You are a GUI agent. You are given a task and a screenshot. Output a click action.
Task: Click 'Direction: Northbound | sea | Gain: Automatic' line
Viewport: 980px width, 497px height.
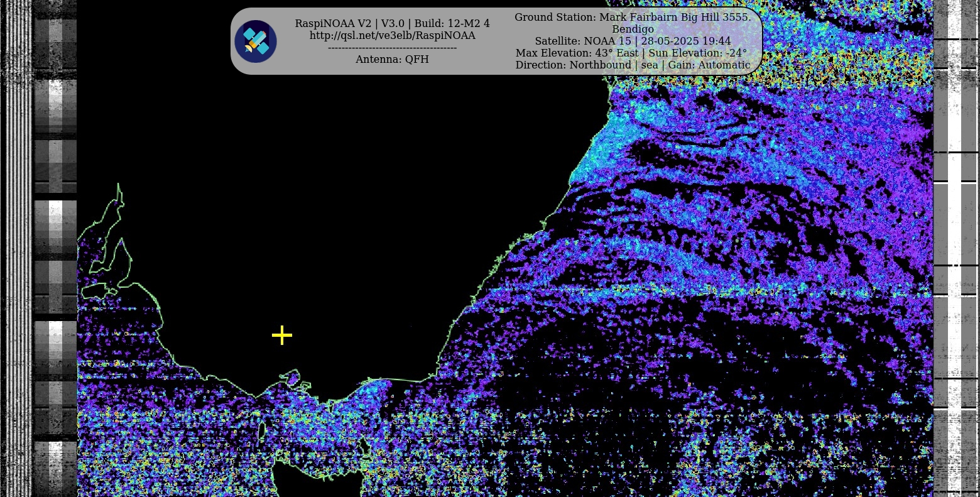point(633,65)
